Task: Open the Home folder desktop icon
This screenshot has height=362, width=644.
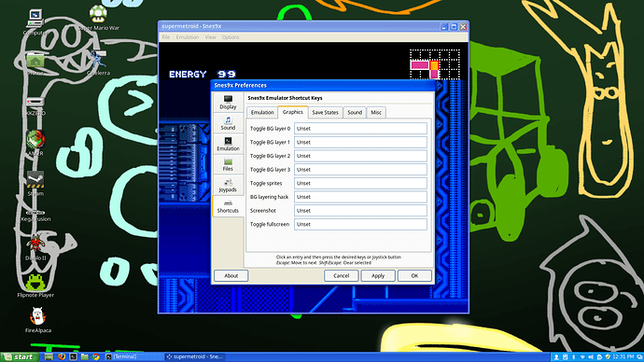Action: tap(35, 64)
